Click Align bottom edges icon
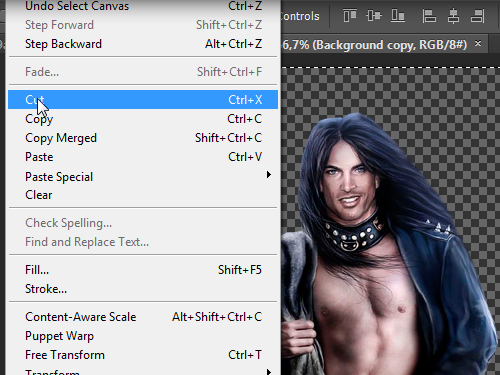The height and width of the screenshot is (375, 500). (x=398, y=16)
